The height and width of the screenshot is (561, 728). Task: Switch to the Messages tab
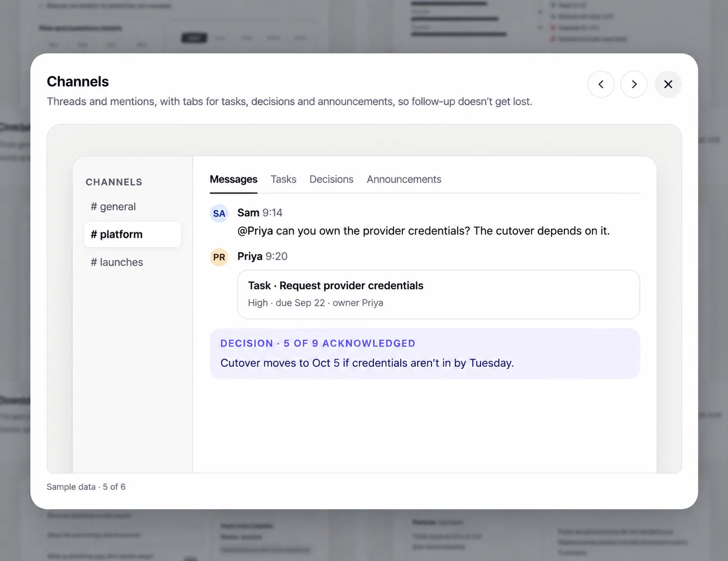(233, 179)
